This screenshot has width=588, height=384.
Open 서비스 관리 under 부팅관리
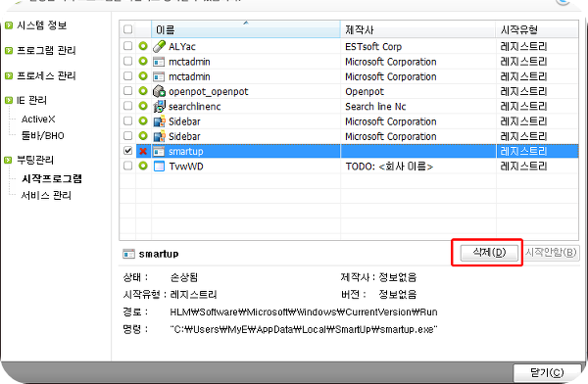[46, 195]
